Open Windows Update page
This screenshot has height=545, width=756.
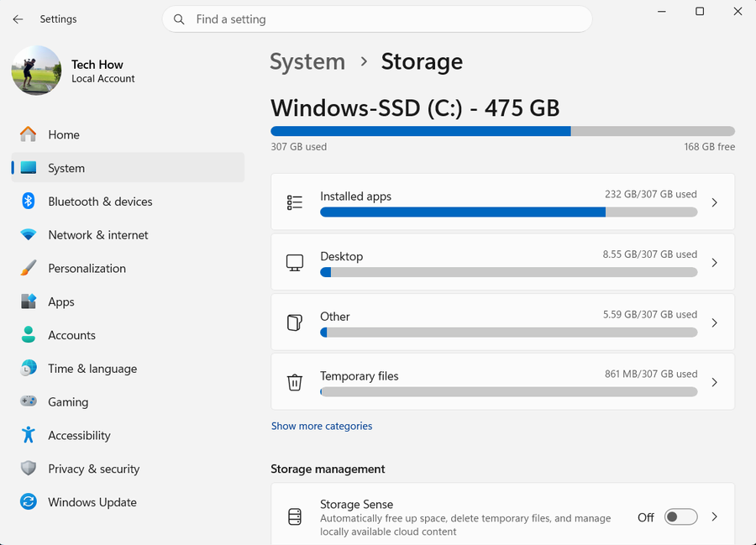pos(128,502)
